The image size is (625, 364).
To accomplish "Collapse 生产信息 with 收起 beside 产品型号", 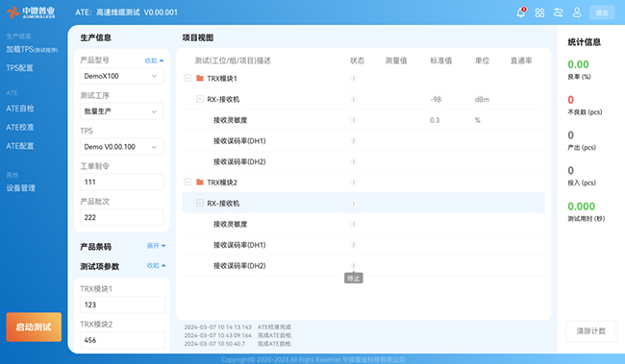I will [x=154, y=61].
